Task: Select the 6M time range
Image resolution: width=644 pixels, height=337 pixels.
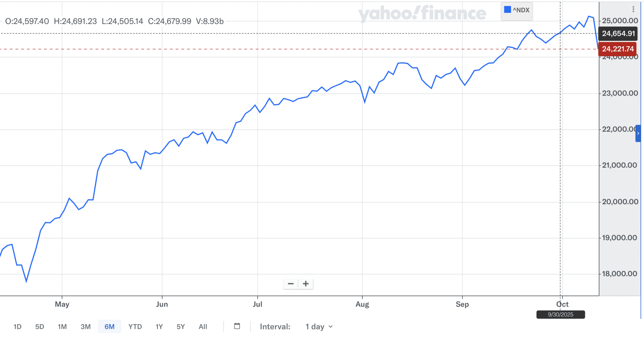Action: click(109, 327)
